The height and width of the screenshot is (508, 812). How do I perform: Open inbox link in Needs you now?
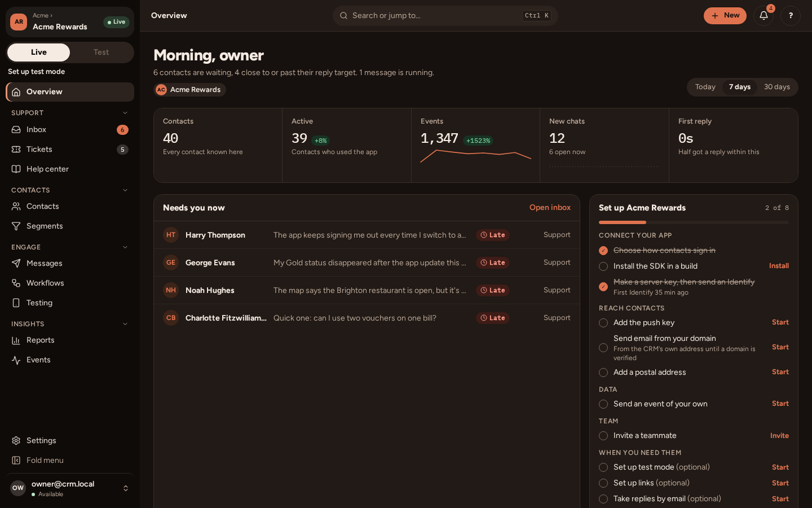click(x=550, y=208)
